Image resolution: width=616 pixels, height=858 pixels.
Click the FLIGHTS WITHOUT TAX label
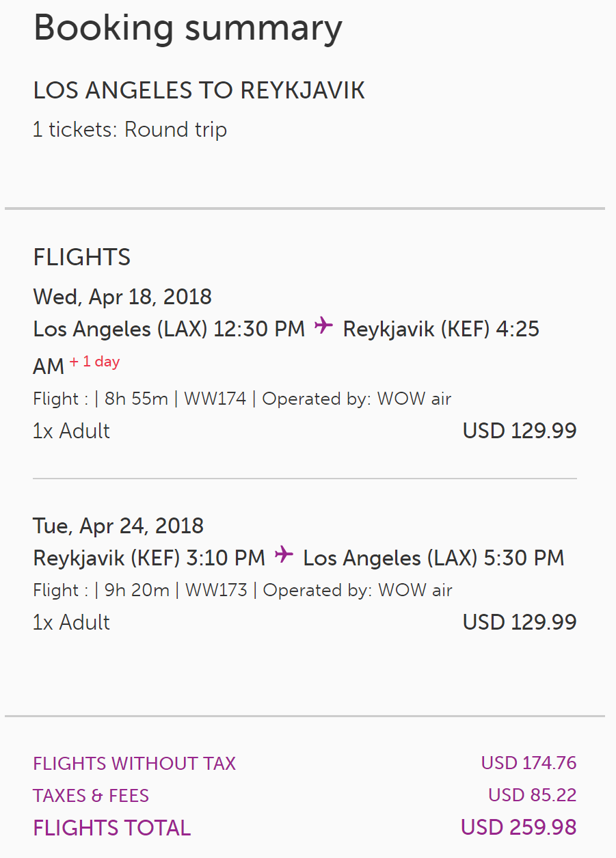(135, 764)
